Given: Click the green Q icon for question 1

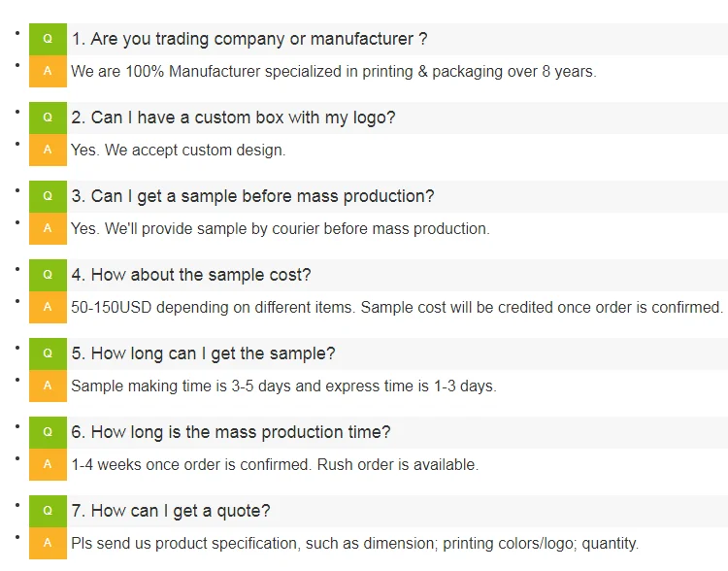Looking at the screenshot, I should pos(48,39).
